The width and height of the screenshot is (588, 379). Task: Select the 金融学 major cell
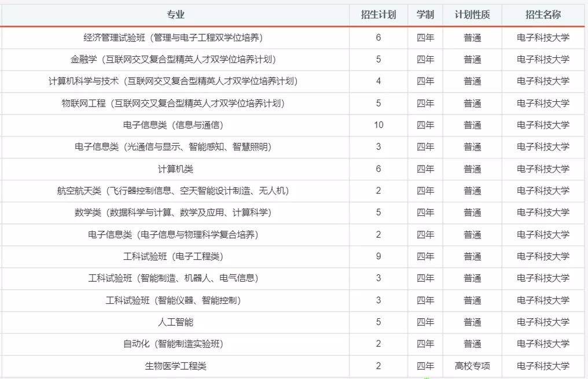click(176, 59)
